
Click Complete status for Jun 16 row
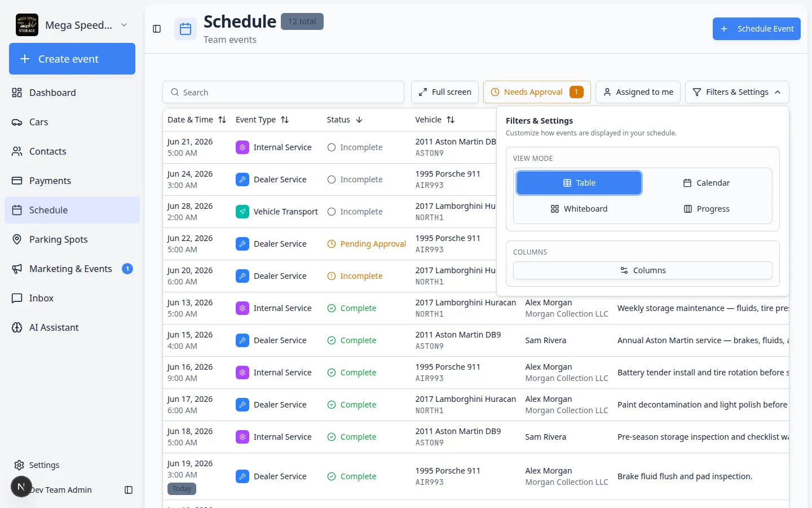click(352, 373)
